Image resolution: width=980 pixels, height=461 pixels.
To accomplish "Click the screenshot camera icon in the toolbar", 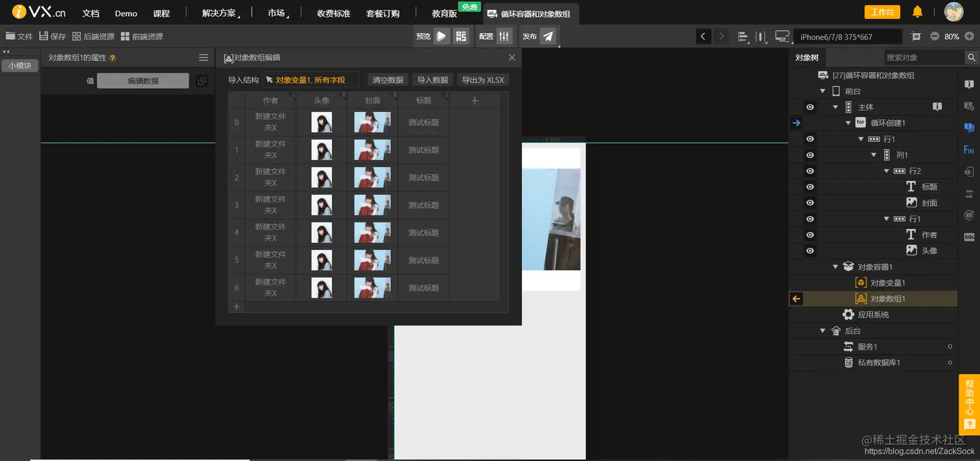I will point(916,36).
